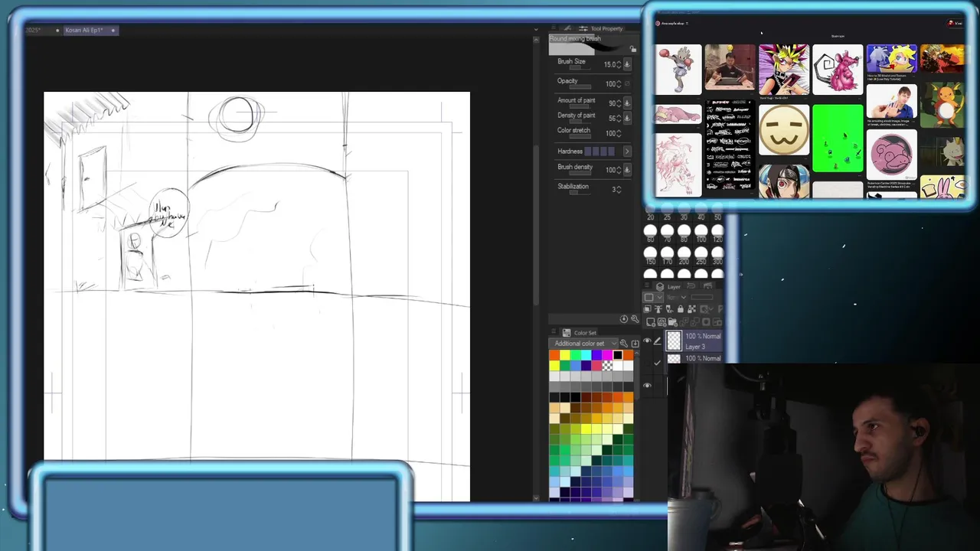Click the canvas tab bar dropdown arrow
980x551 pixels.
[x=535, y=30]
